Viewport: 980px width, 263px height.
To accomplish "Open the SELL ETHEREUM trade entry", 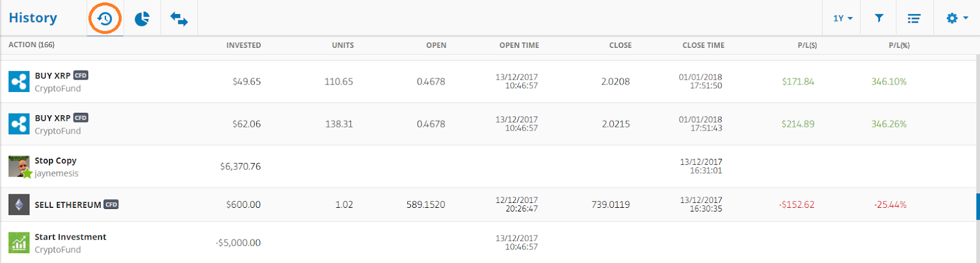I will (68, 205).
